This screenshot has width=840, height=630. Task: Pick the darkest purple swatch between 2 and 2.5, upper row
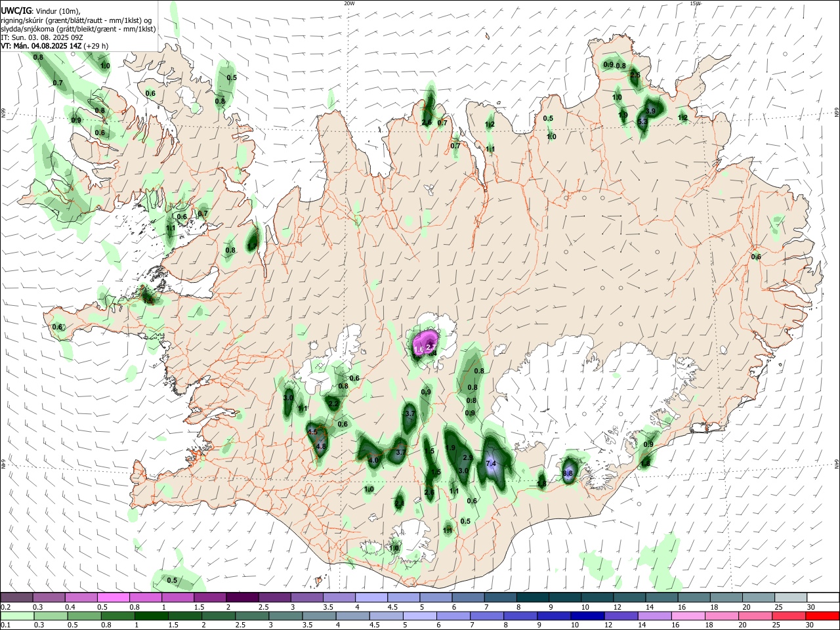[242, 598]
